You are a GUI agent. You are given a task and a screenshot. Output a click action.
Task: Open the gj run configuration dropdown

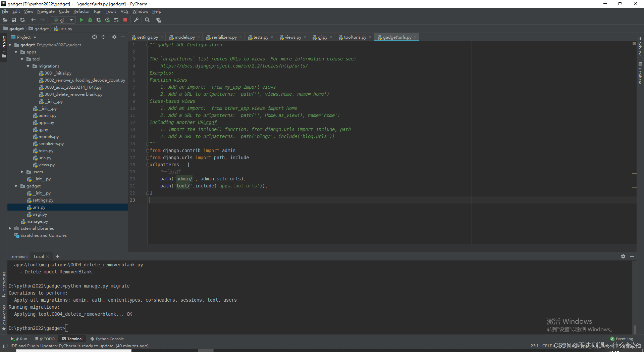tap(63, 20)
